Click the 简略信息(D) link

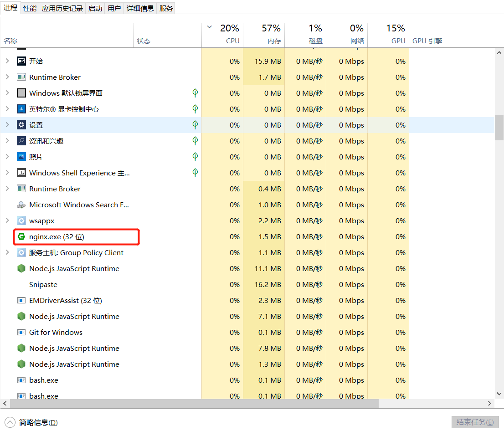(38, 422)
